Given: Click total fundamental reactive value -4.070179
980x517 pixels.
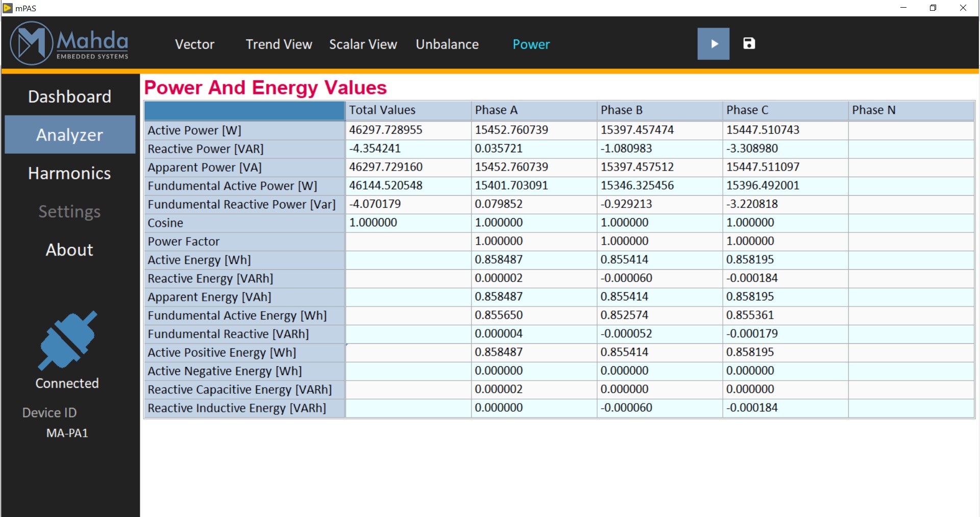Looking at the screenshot, I should [408, 204].
